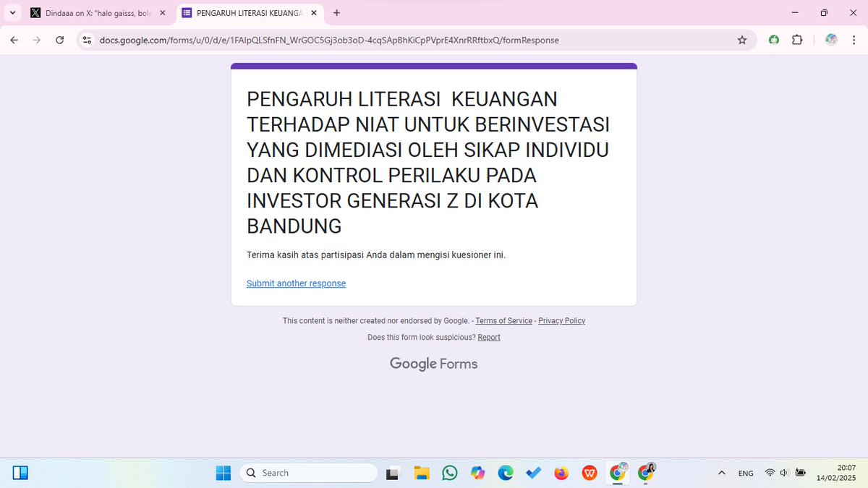Open WhatsApp from the taskbar
This screenshot has width=868, height=488.
(450, 473)
